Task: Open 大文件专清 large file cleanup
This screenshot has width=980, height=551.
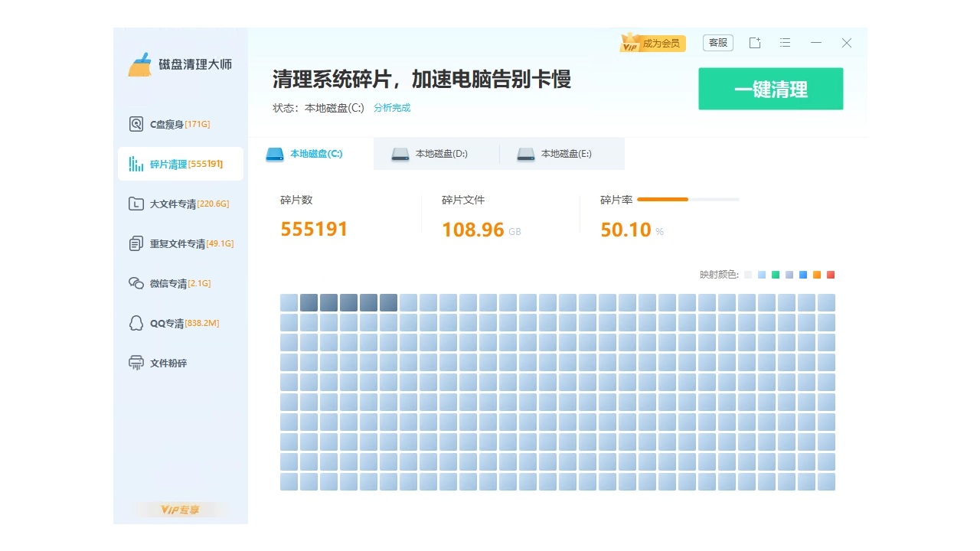Action: 172,204
